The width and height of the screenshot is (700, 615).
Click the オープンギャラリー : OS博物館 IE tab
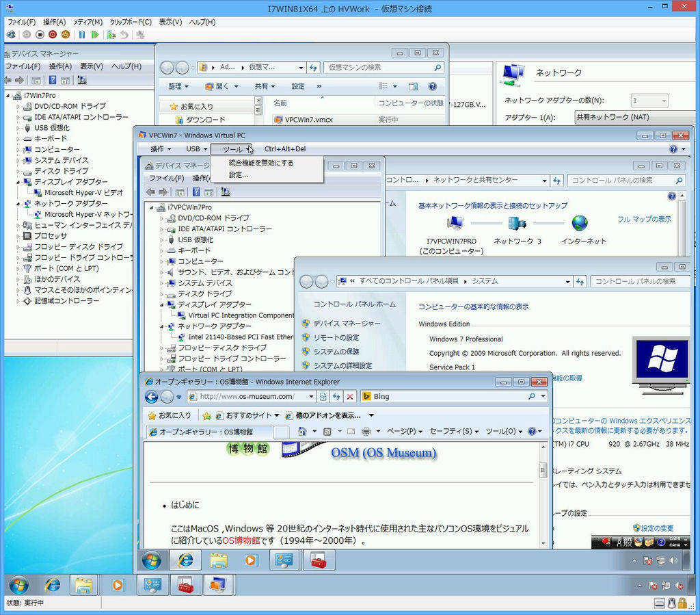tap(210, 432)
